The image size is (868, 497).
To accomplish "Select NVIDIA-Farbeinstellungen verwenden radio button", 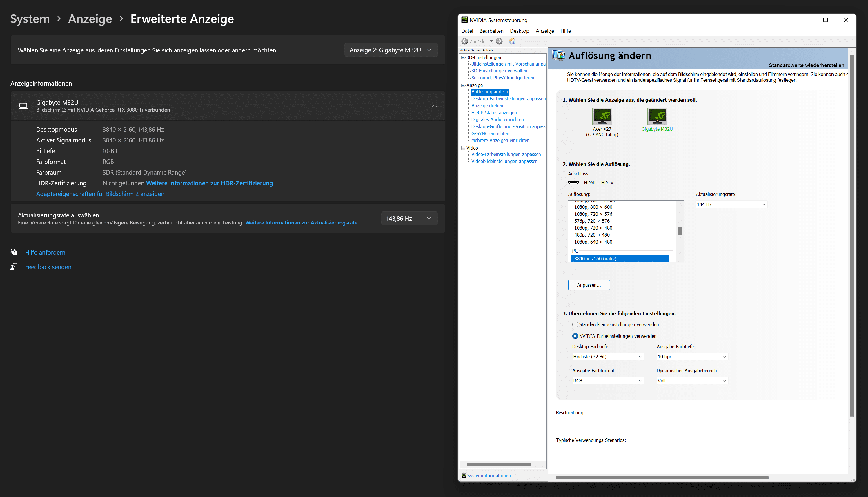I will coord(575,336).
